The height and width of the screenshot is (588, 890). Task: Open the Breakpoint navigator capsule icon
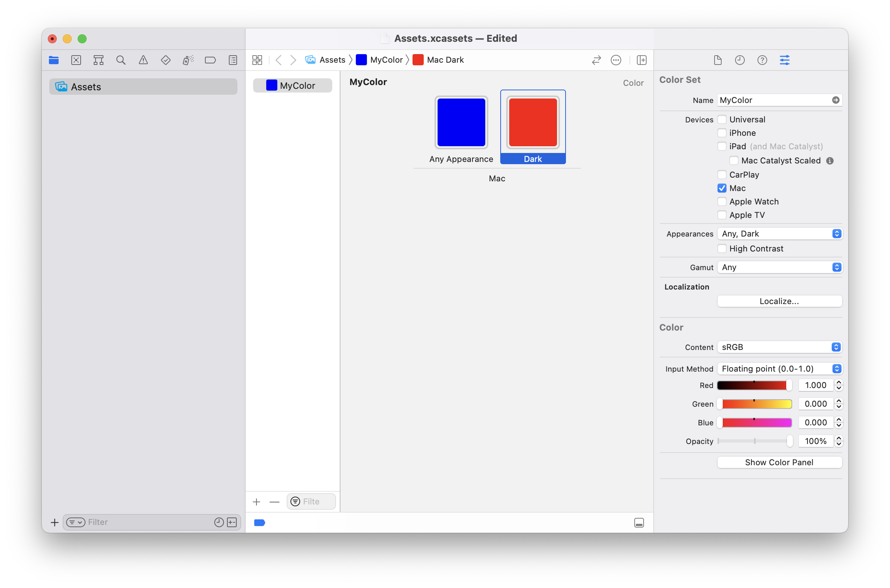(211, 60)
